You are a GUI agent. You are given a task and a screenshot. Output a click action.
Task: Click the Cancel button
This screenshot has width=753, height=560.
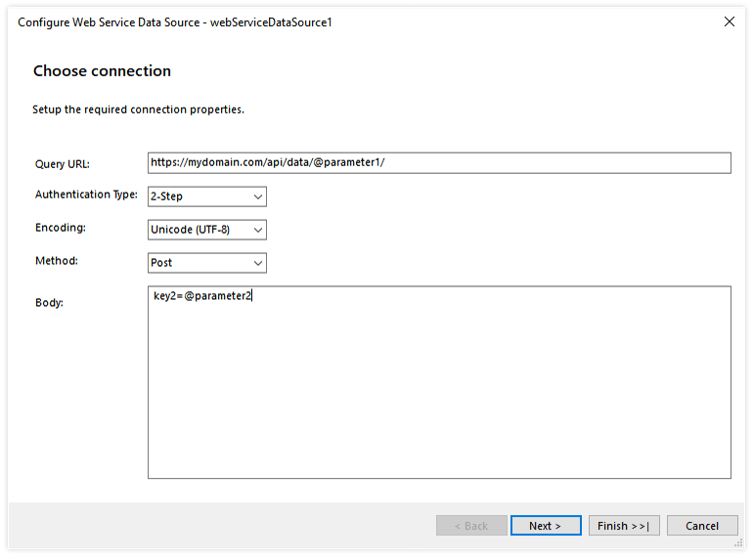pyautogui.click(x=702, y=526)
